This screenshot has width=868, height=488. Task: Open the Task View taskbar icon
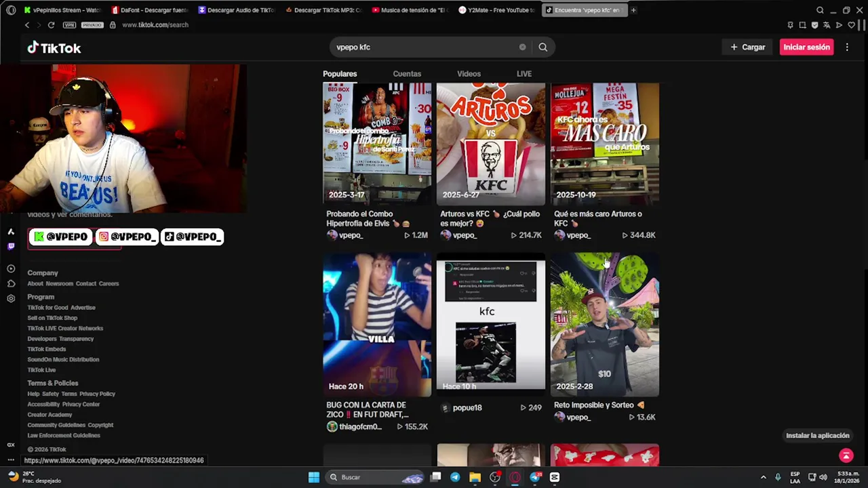(436, 477)
